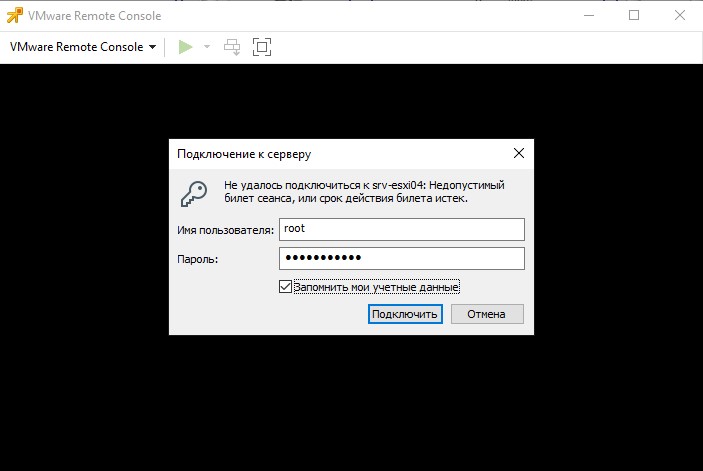Image resolution: width=703 pixels, height=471 pixels.
Task: Click into the Пароль password field
Action: pos(401,258)
